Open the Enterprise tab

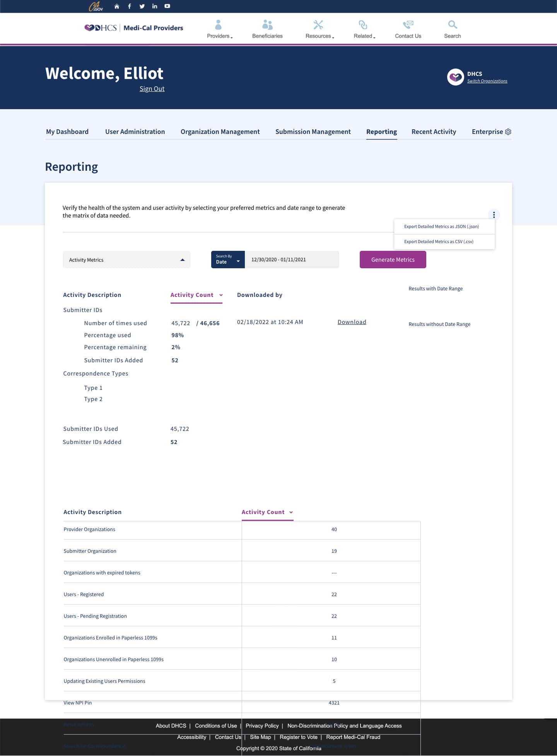coord(487,132)
